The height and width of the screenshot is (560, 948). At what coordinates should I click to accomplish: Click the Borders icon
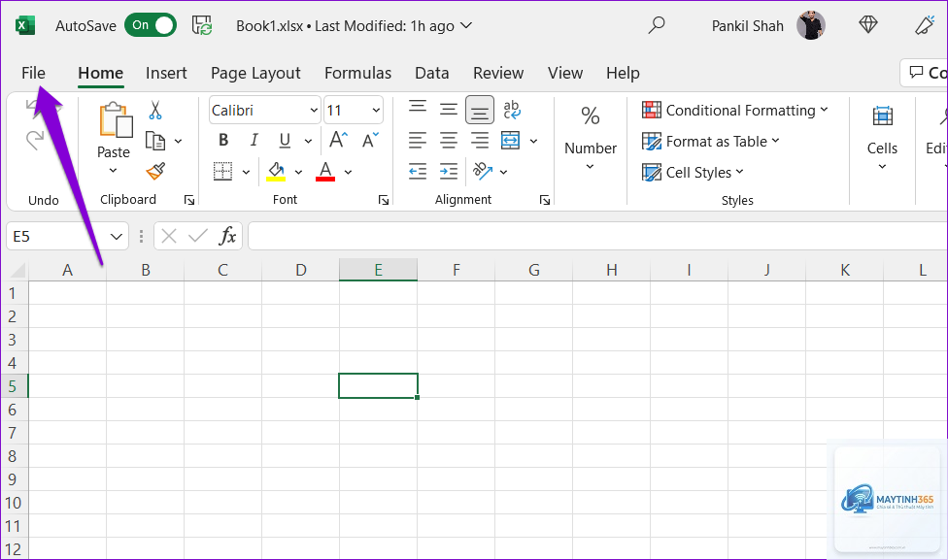tap(223, 171)
